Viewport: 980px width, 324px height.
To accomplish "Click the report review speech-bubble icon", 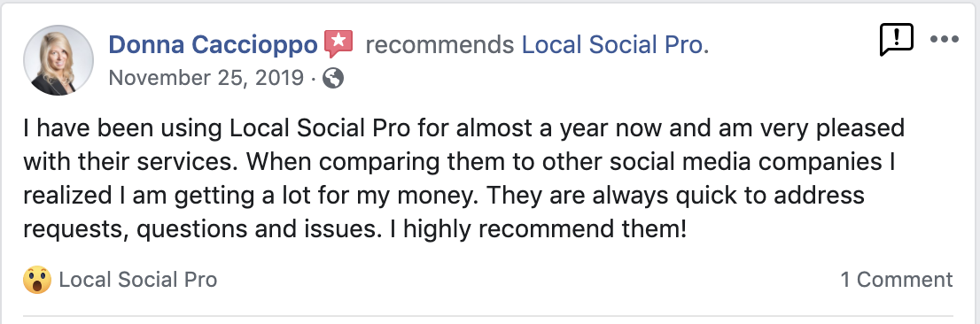I will click(896, 40).
